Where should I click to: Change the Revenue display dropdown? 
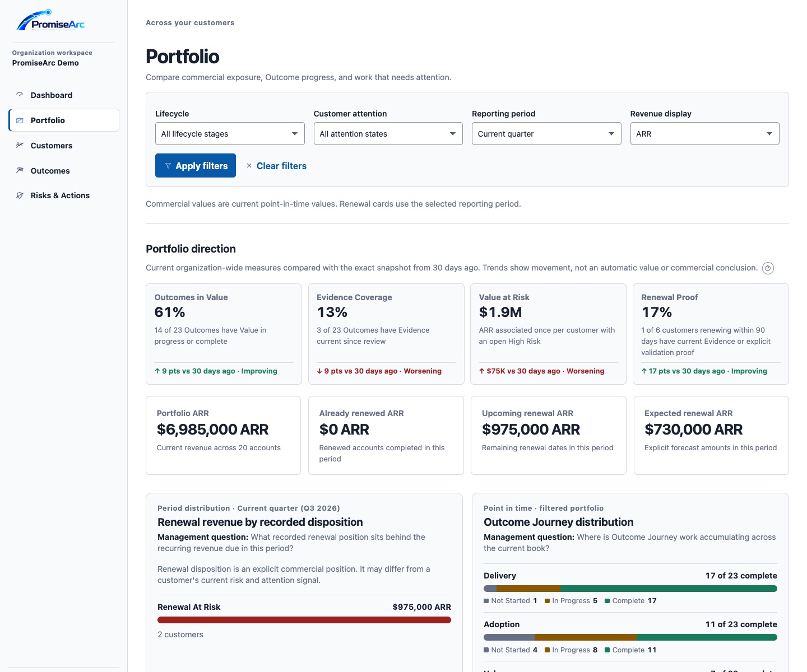(704, 134)
